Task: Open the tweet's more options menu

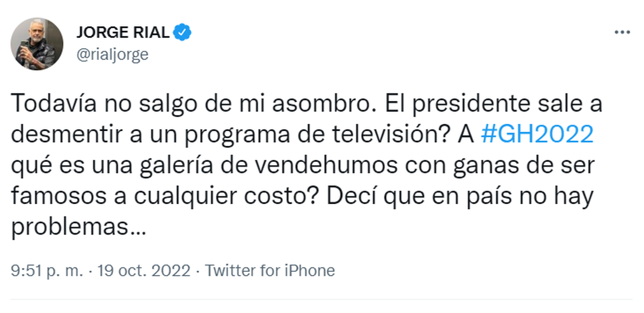Action: (x=622, y=33)
